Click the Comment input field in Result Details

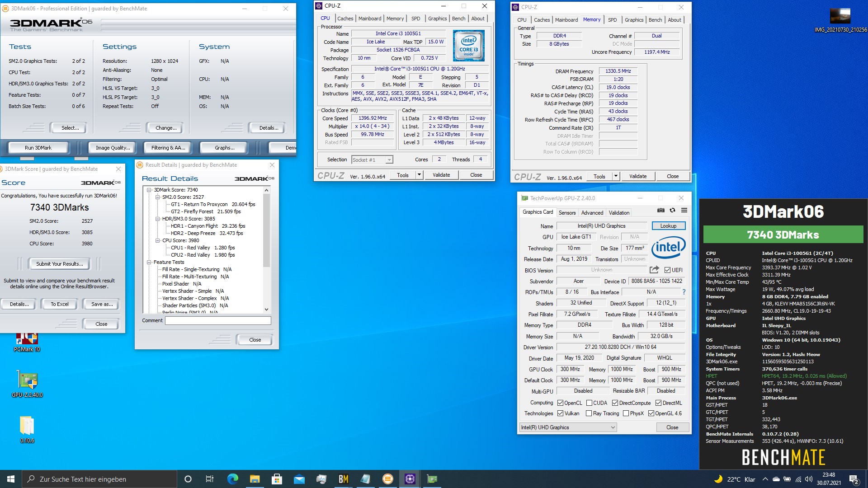point(218,320)
